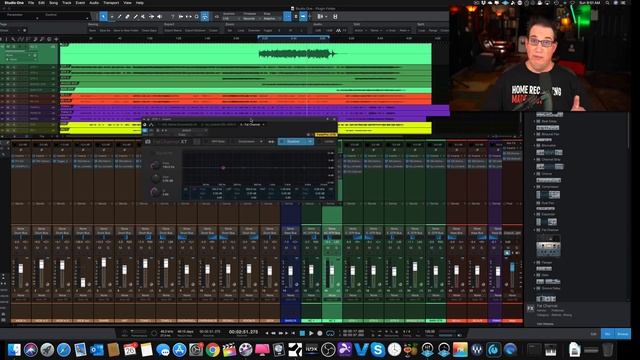Adjust the Q knob in Fat Channel

pyautogui.click(x=155, y=192)
